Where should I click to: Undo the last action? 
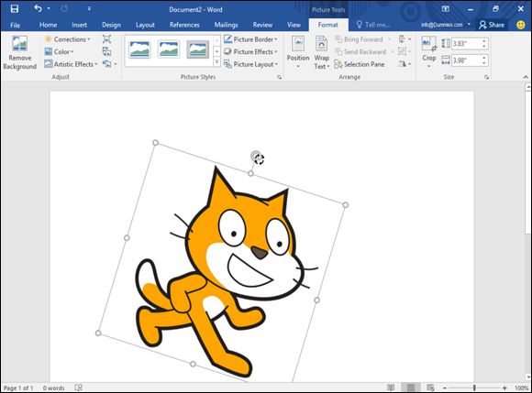38,9
